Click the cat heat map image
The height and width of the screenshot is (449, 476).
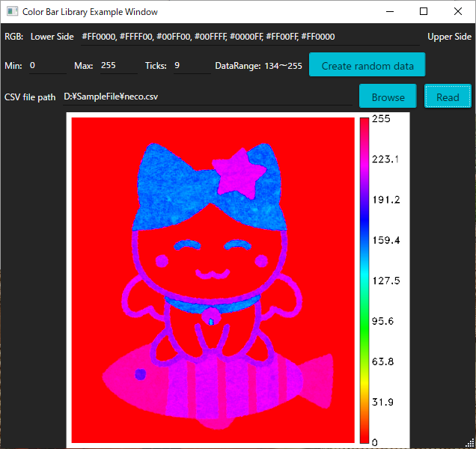coord(213,280)
